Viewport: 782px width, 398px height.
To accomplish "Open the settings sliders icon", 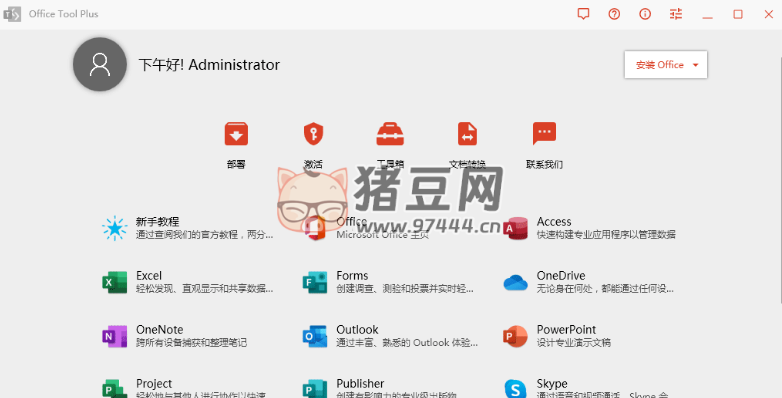I will [x=676, y=14].
